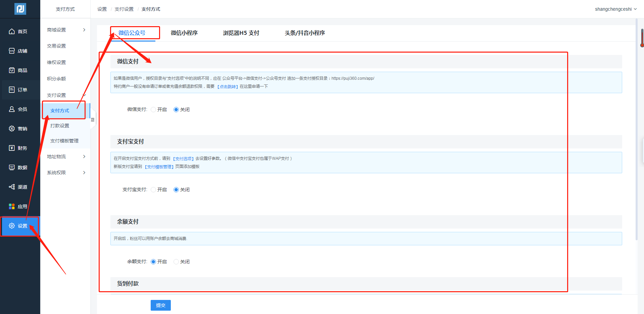
Task: Click the 微信支付 section heading
Action: (x=128, y=61)
